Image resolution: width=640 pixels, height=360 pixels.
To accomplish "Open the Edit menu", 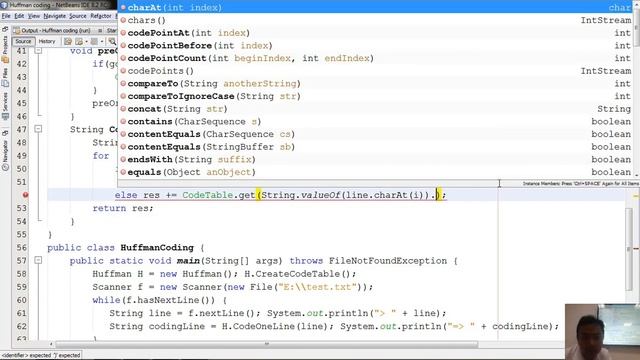I will click(x=19, y=16).
